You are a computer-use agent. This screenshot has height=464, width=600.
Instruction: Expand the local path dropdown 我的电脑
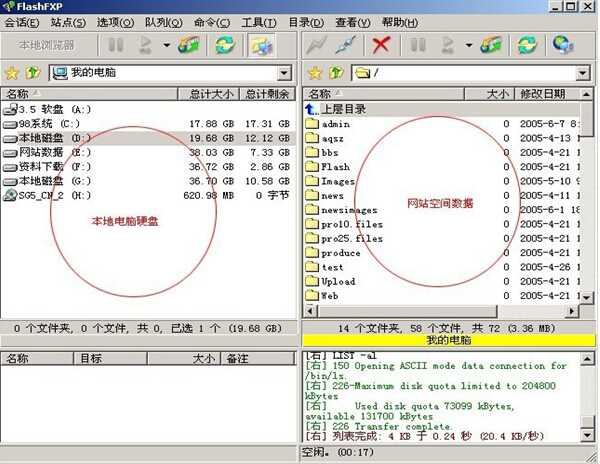coord(286,73)
